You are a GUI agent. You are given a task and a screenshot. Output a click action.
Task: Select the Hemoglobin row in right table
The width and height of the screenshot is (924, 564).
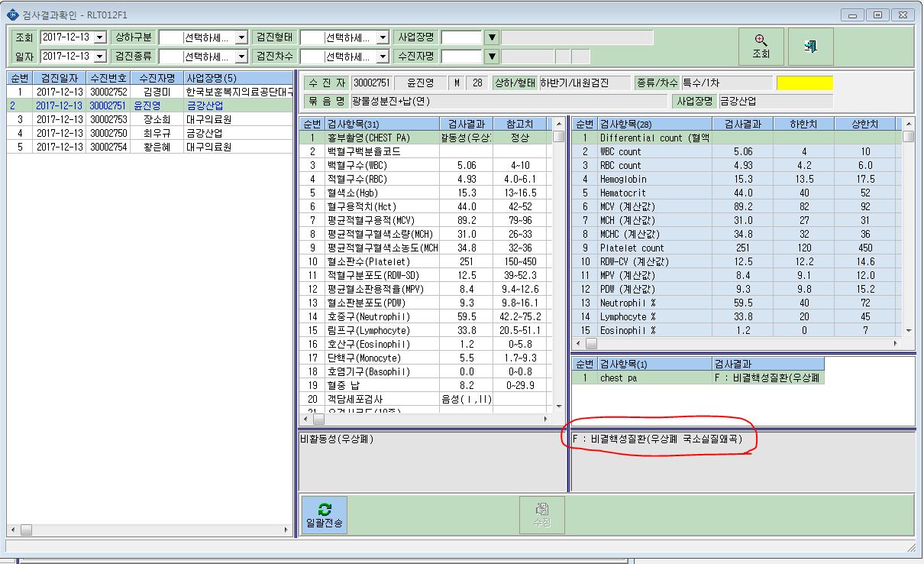[x=738, y=179]
